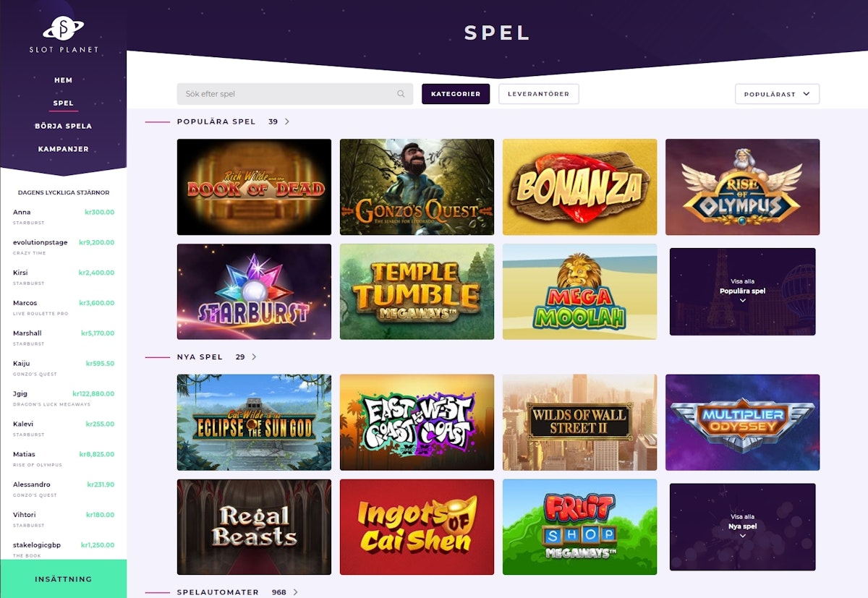868x598 pixels.
Task: Focus the Sök efter spel field
Action: [295, 94]
